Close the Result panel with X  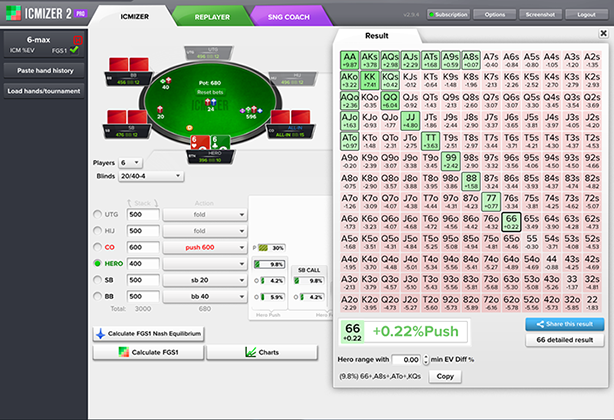[x=603, y=34]
